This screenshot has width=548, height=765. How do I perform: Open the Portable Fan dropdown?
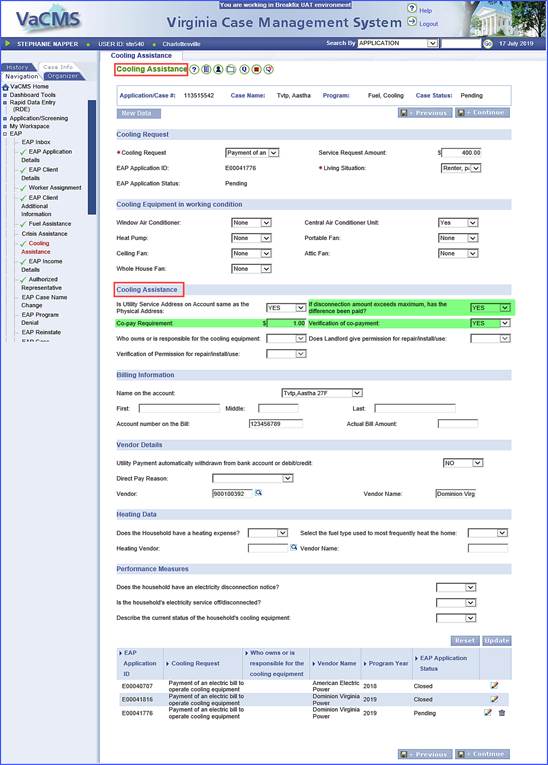(x=458, y=238)
